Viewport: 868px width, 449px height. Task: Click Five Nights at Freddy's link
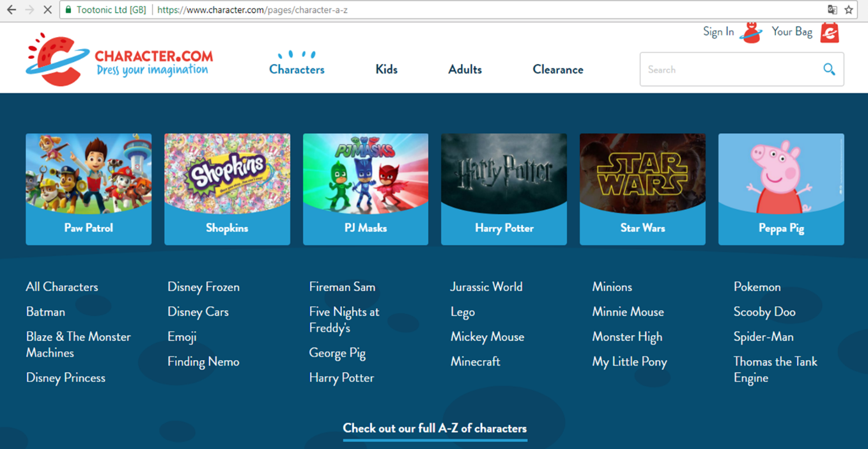coord(344,320)
